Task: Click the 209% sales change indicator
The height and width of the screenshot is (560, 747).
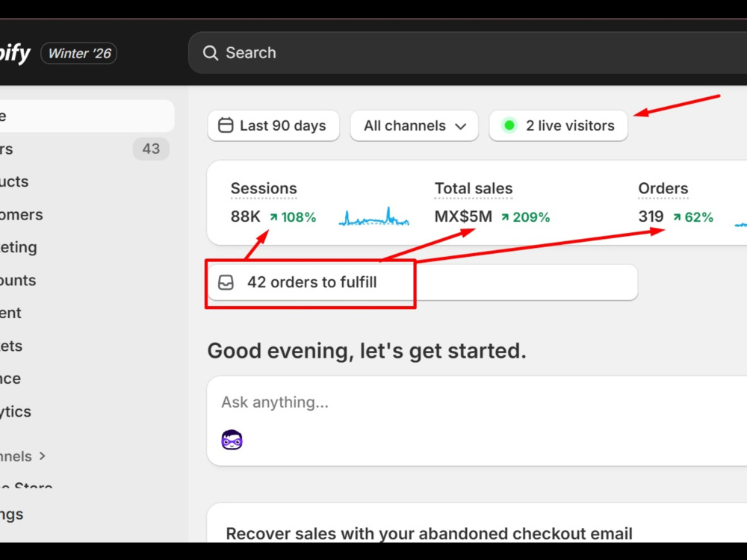Action: tap(525, 217)
